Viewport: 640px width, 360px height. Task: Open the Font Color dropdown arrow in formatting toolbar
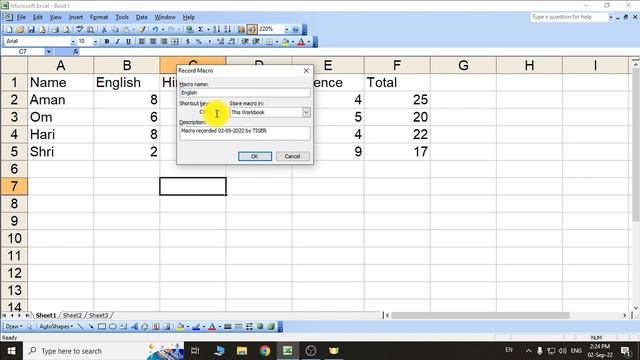click(309, 41)
